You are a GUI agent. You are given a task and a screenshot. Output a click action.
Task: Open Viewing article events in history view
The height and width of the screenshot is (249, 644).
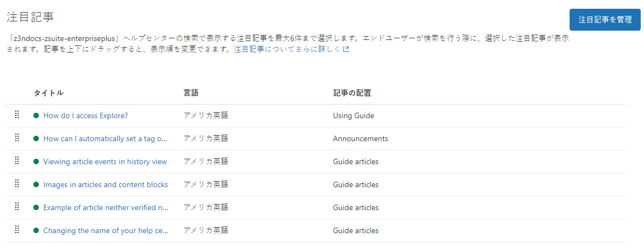[105, 162]
